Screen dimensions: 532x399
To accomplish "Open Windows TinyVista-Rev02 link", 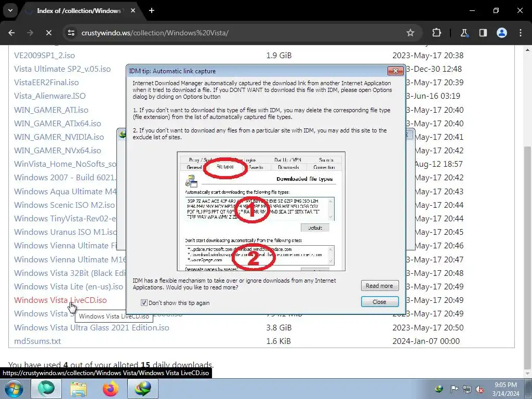I will click(65, 219).
